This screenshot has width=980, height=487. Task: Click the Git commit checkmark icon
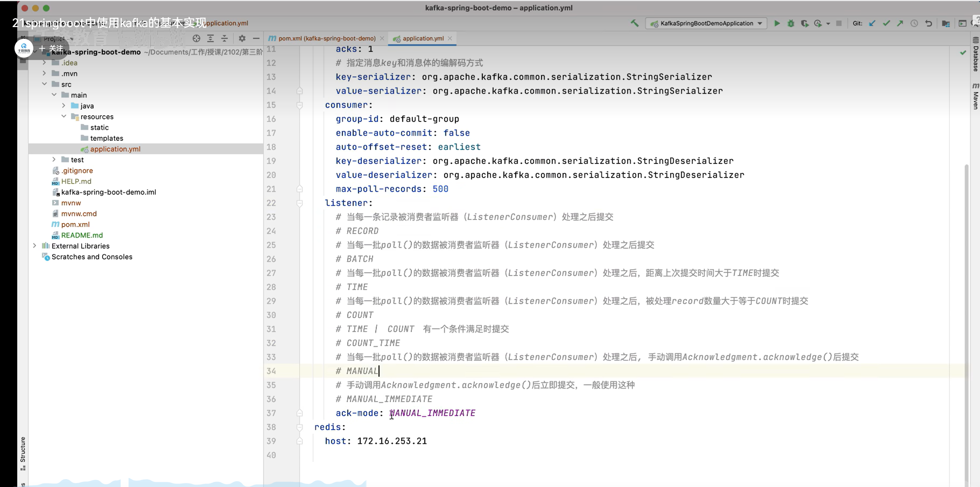[886, 23]
